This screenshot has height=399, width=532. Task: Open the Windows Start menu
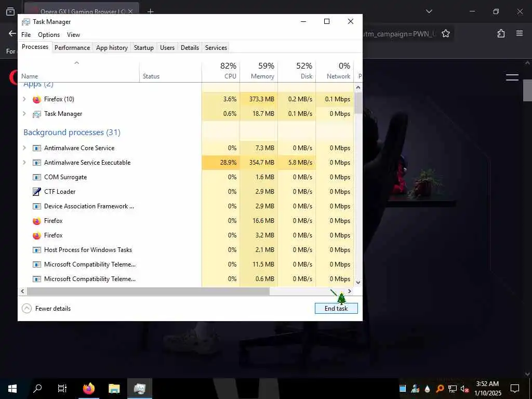pos(12,389)
